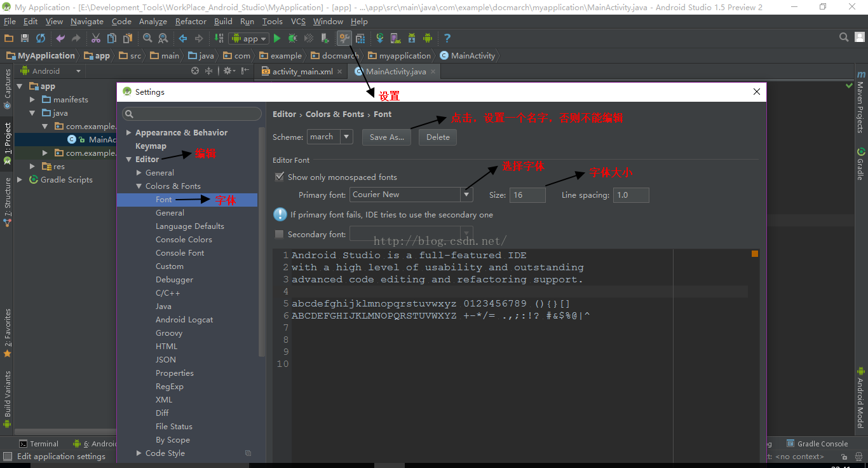Click the Find magnifier icon in toolbar
Viewport: 868px width, 468px height.
pyautogui.click(x=147, y=38)
